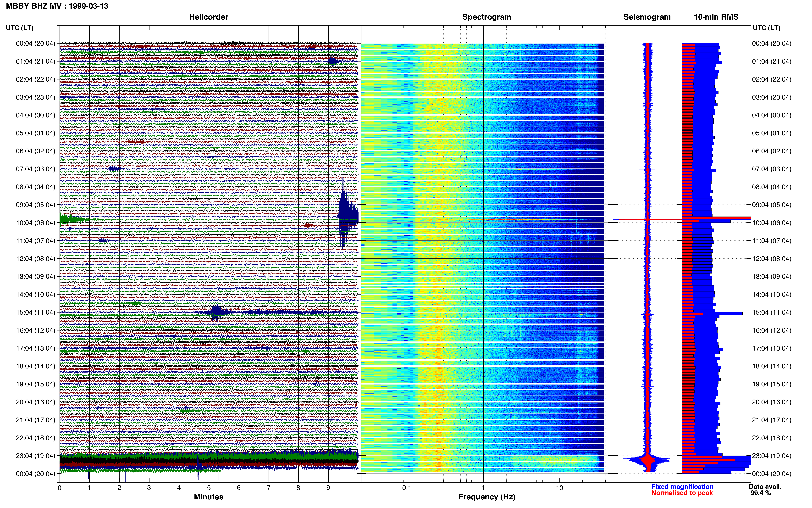The height and width of the screenshot is (508, 812).
Task: Click the small blue event near 01:04 at minute 9
Action: tap(332, 61)
